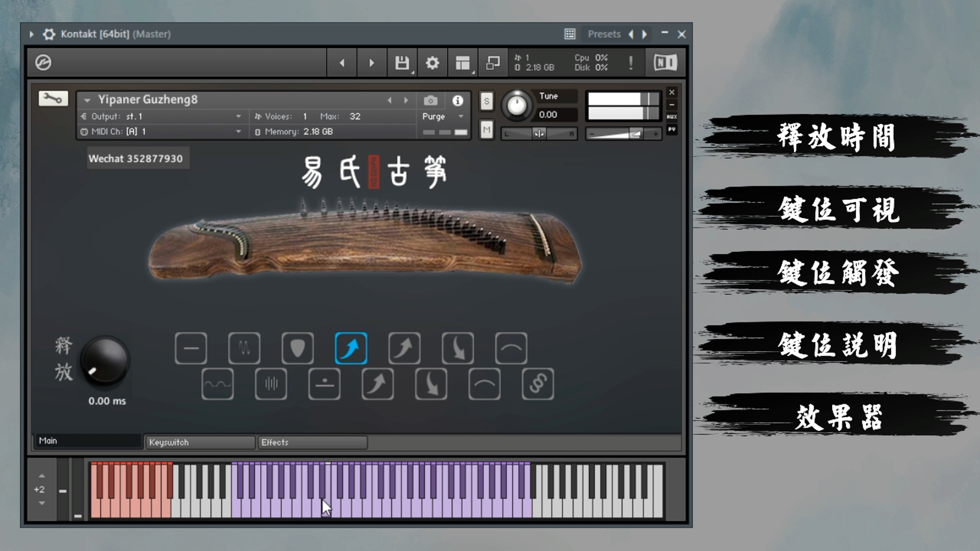Open the workspace layout panel icon
The height and width of the screenshot is (551, 980).
pyautogui.click(x=462, y=63)
